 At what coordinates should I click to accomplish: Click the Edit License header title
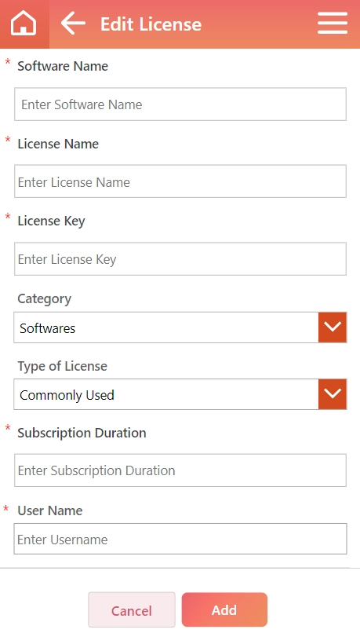(x=151, y=24)
